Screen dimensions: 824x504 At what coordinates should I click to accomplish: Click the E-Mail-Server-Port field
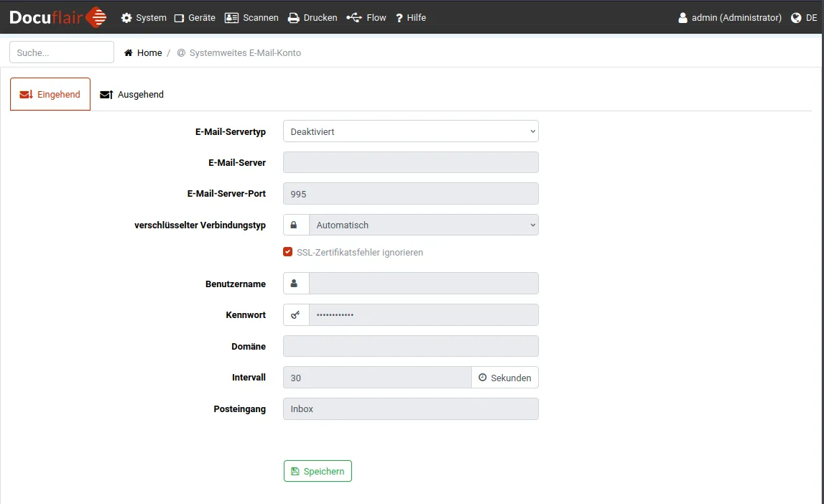[x=410, y=194]
